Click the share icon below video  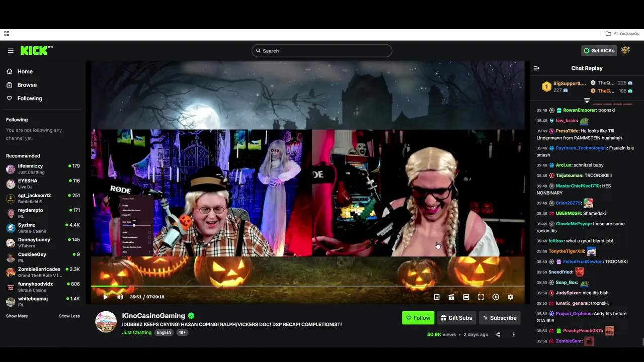[x=498, y=334]
